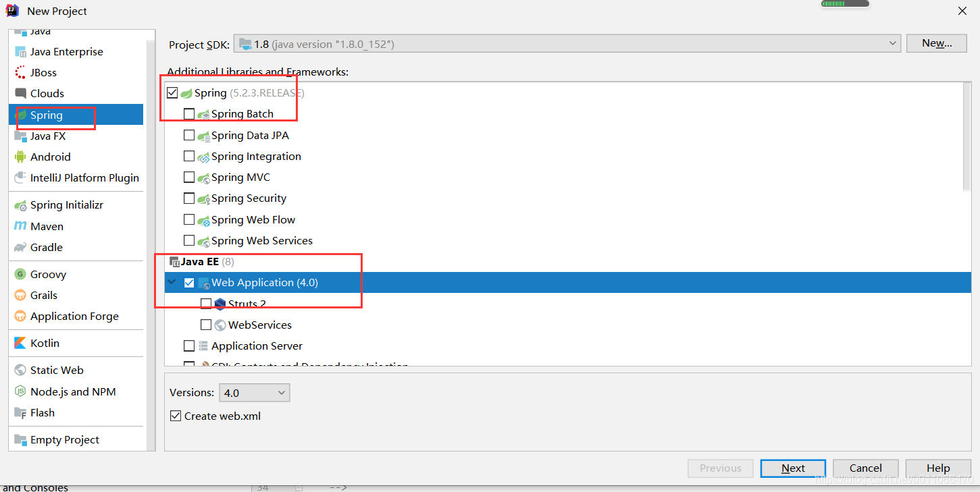Click the Cancel button
Viewport: 980px width, 492px height.
[x=866, y=468]
